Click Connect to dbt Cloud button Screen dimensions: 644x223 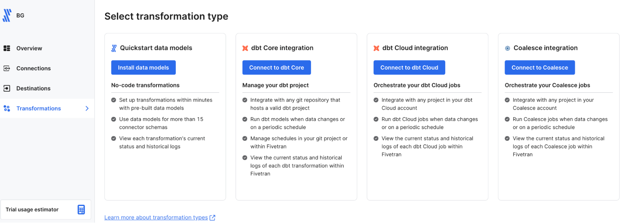coord(409,67)
